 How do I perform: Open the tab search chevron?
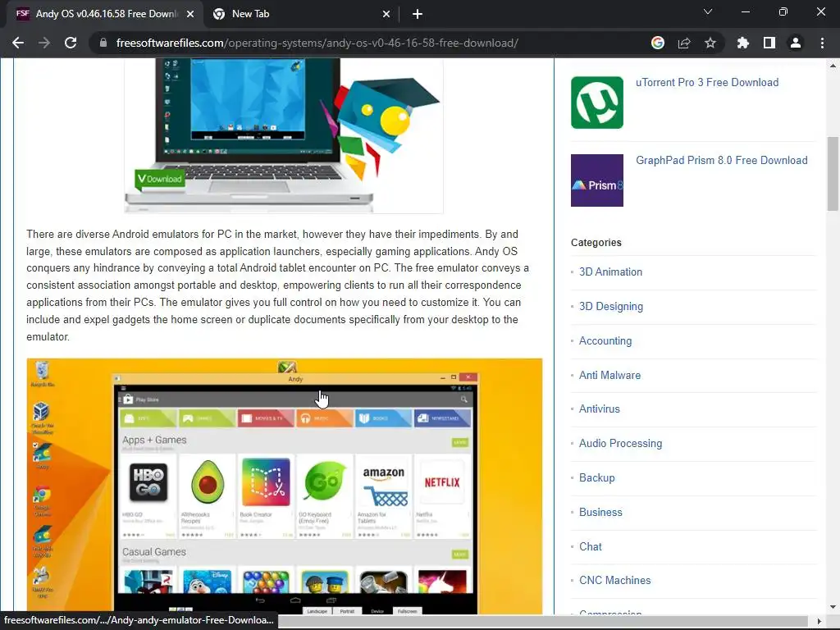708,11
